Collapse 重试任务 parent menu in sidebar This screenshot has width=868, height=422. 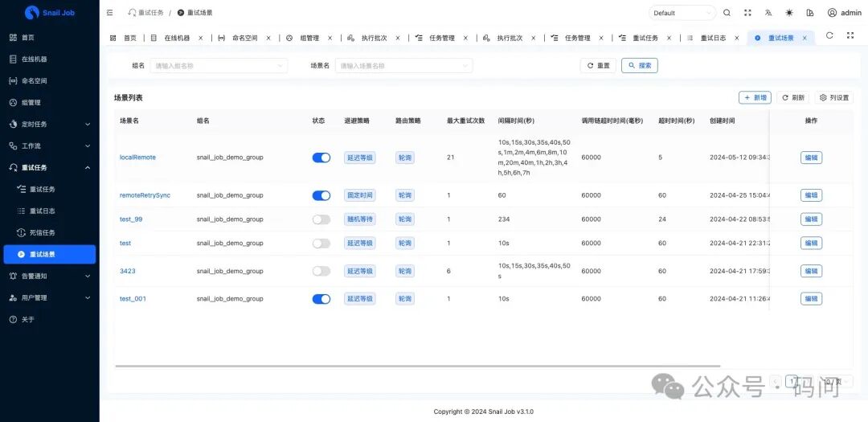coord(50,168)
